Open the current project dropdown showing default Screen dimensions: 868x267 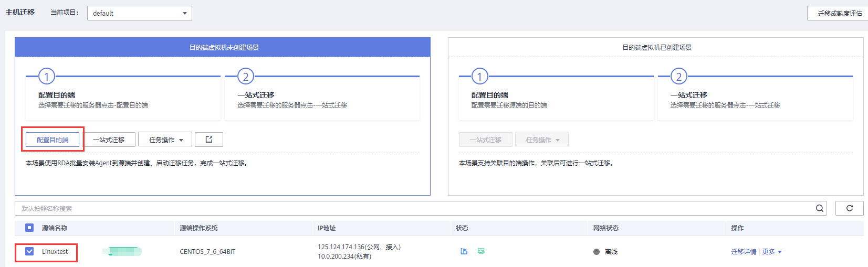click(139, 13)
